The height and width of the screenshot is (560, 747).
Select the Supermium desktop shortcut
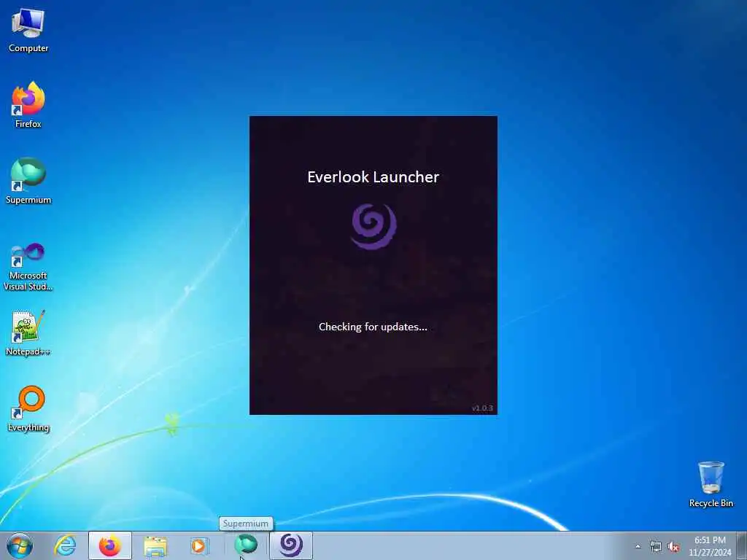(x=28, y=181)
